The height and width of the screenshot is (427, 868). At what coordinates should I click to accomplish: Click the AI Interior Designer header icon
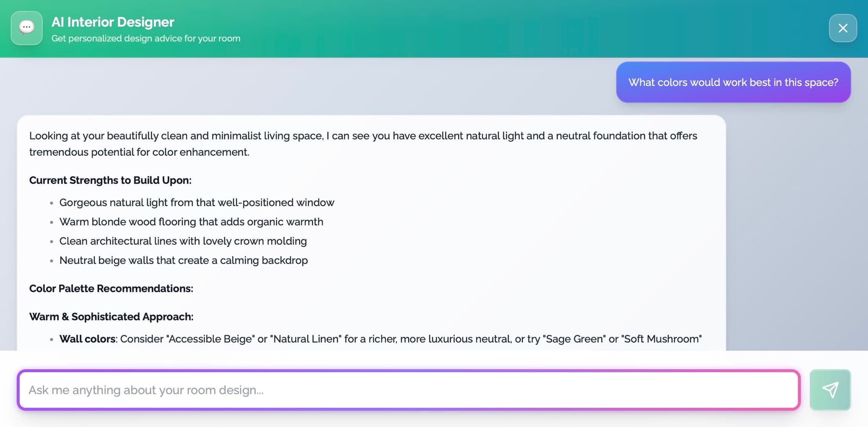pyautogui.click(x=26, y=28)
